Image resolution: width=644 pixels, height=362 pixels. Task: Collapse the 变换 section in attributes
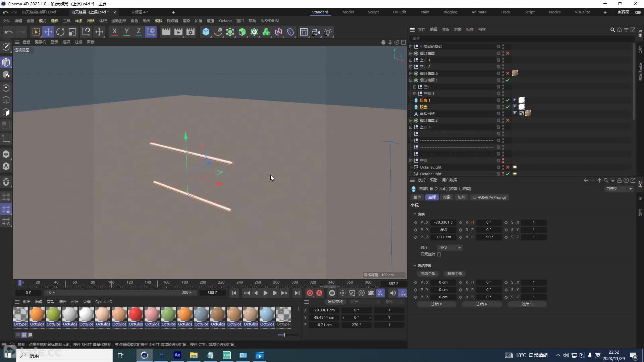(415, 214)
